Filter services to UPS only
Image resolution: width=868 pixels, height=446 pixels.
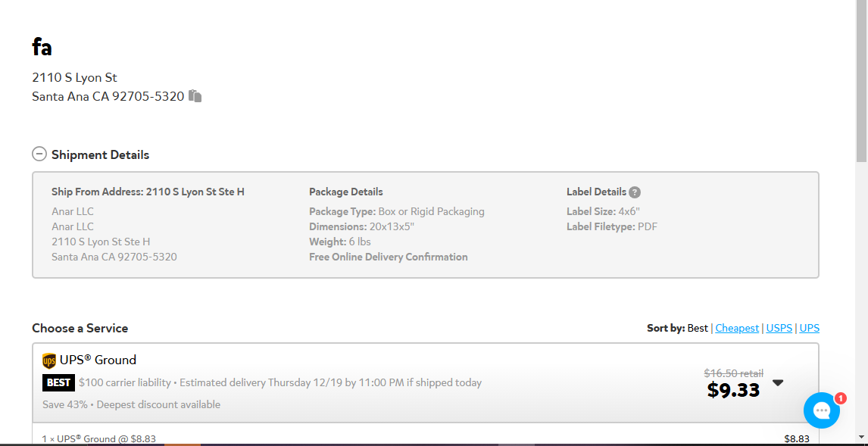810,328
